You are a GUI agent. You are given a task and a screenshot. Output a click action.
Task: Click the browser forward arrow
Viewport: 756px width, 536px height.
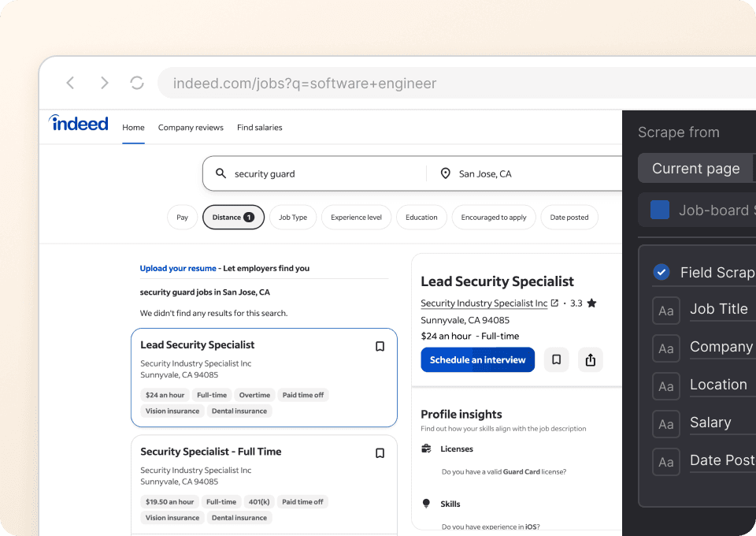pyautogui.click(x=104, y=83)
